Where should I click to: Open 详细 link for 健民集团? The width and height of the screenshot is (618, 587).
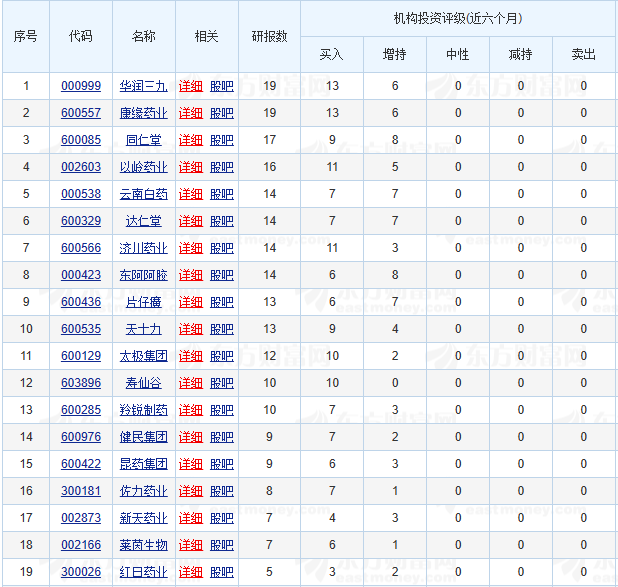(190, 437)
